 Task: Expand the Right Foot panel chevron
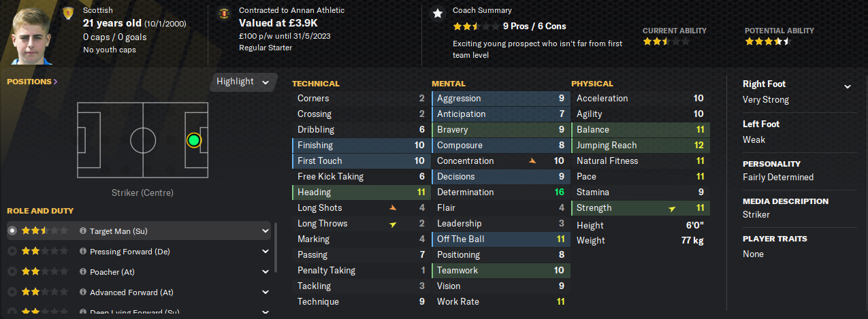point(848,86)
